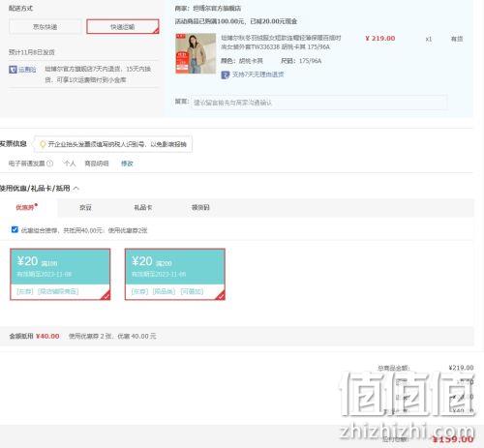Click the invoice tip lightbulb icon
484x448 pixels.
(43, 144)
